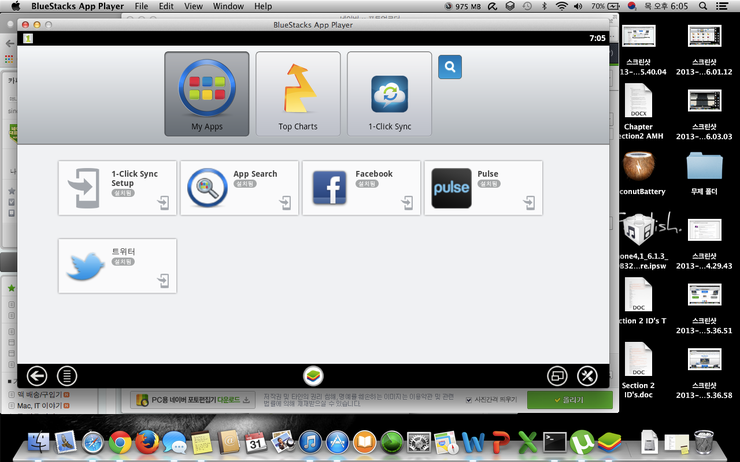Click the arrow icon on Pulse tile
Screen dimensions: 740x462
(529, 203)
